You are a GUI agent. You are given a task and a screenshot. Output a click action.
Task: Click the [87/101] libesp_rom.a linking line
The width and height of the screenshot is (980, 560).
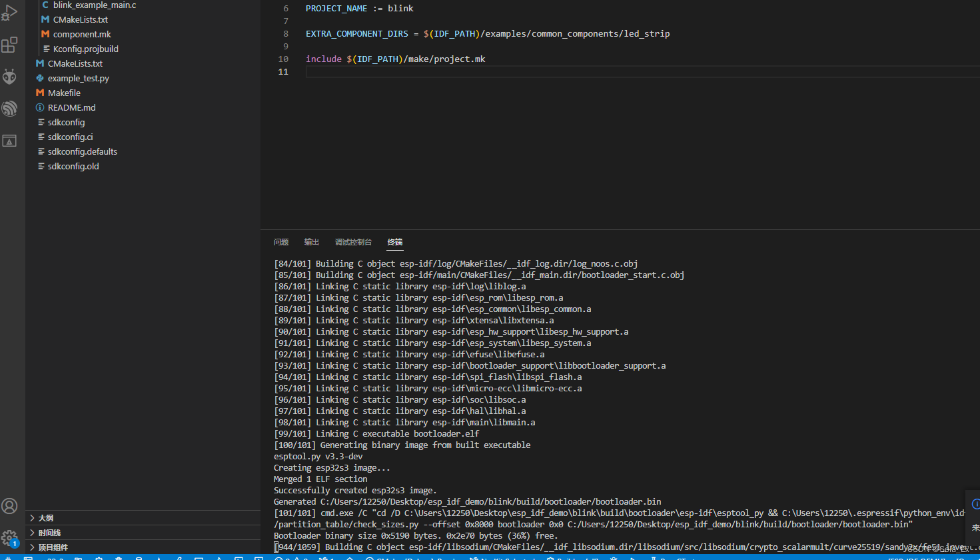pos(418,298)
